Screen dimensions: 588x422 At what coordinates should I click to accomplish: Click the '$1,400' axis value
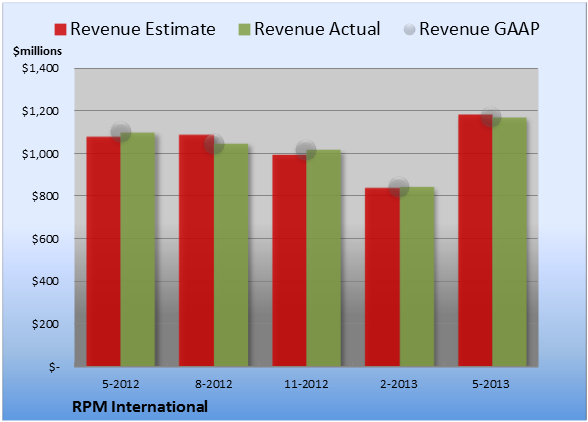pyautogui.click(x=40, y=68)
